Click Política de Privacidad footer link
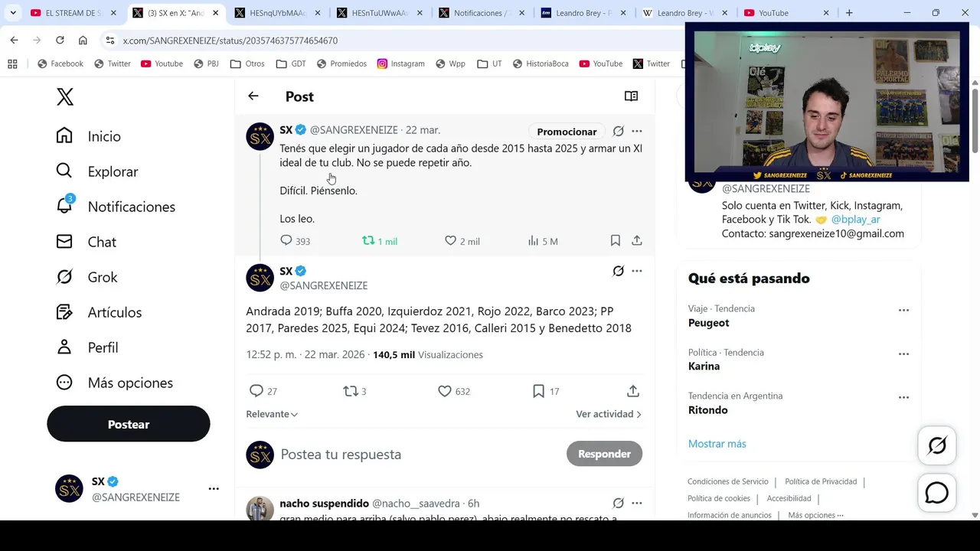Viewport: 980px width, 551px height. pyautogui.click(x=821, y=481)
